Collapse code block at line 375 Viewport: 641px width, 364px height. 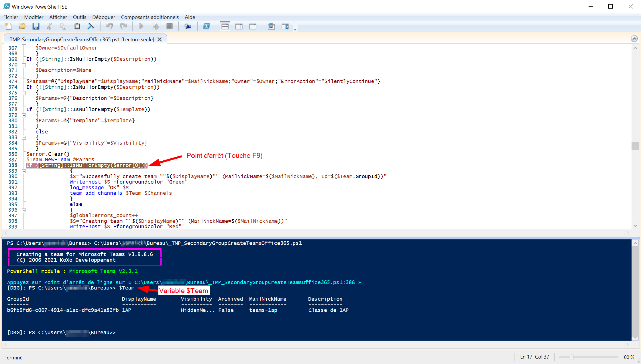pos(24,93)
